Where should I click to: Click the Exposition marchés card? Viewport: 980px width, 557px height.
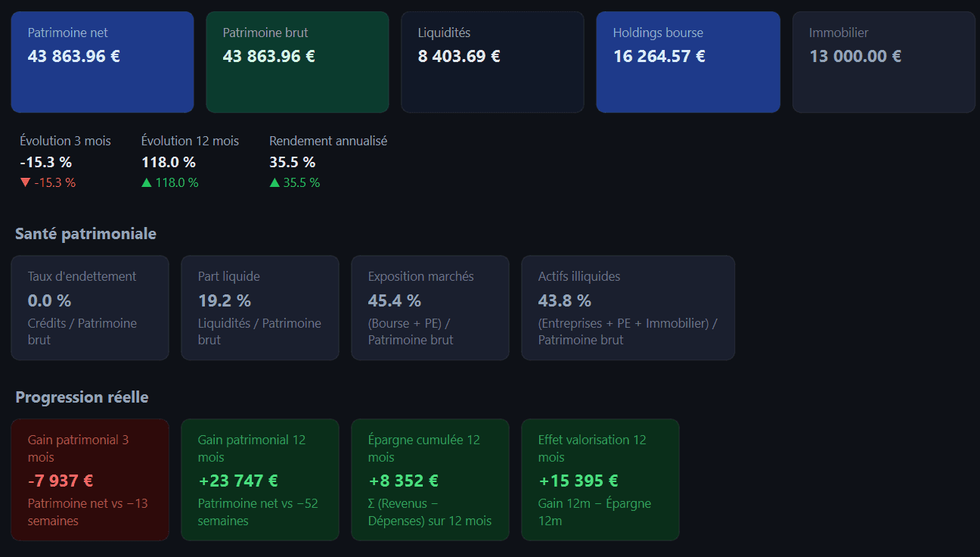point(430,307)
